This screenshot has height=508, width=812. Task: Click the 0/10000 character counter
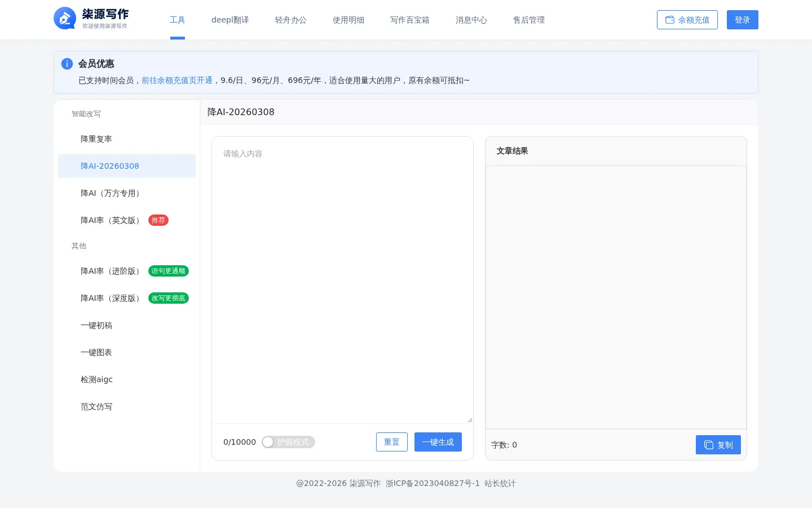240,442
